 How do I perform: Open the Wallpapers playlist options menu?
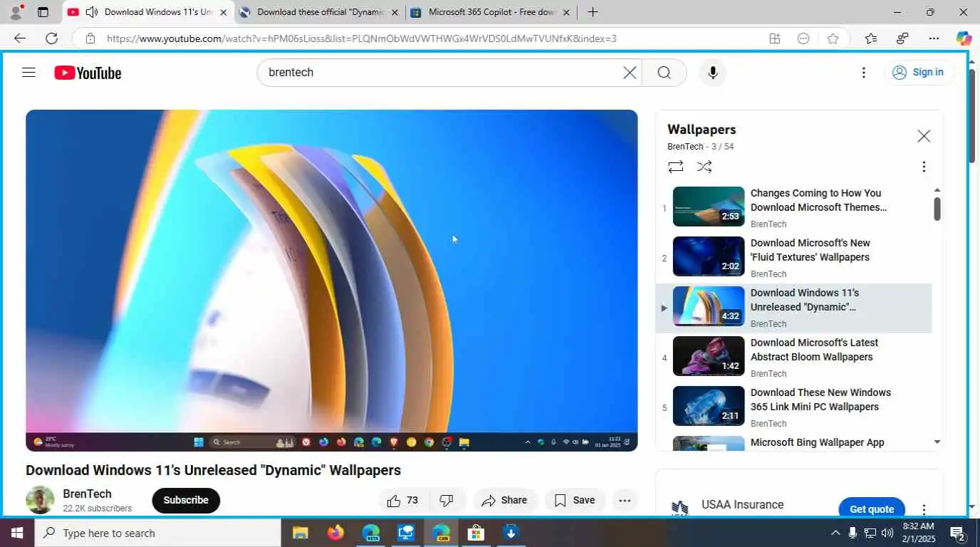[924, 167]
